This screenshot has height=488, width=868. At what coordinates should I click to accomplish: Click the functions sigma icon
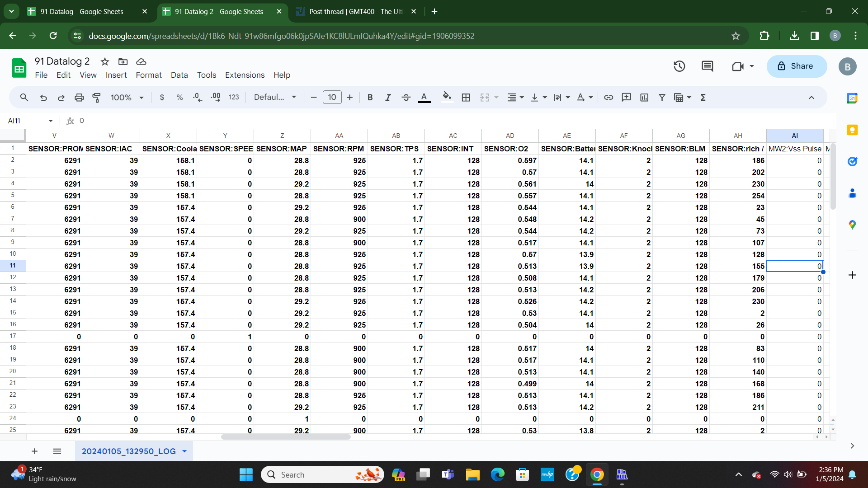click(x=703, y=97)
